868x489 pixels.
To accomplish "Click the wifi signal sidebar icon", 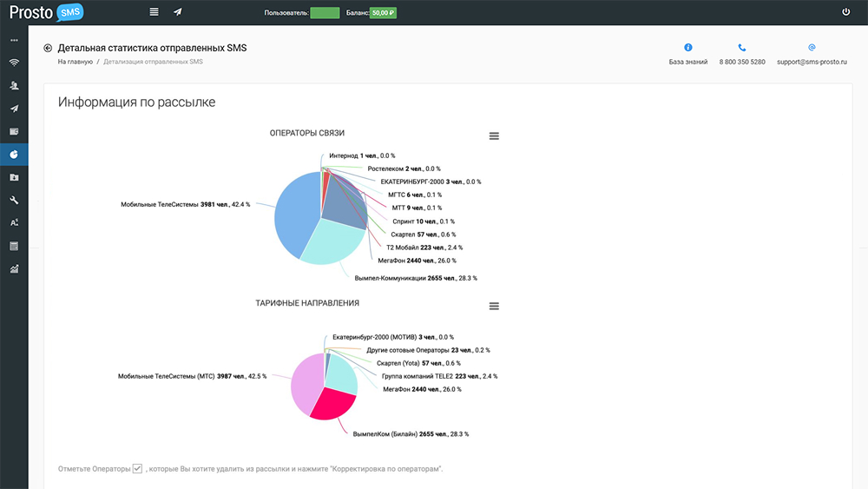I will (x=14, y=63).
